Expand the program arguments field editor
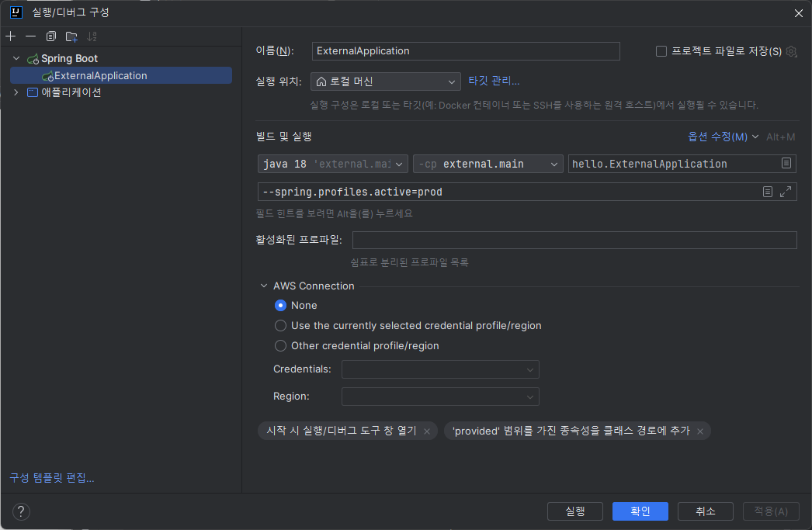Image resolution: width=812 pixels, height=530 pixels. coord(786,192)
